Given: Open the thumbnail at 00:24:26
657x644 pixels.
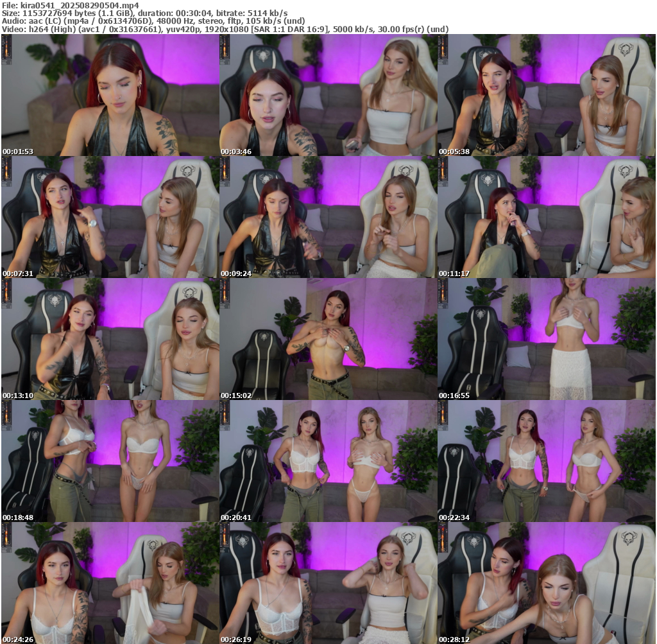Looking at the screenshot, I should [110, 583].
